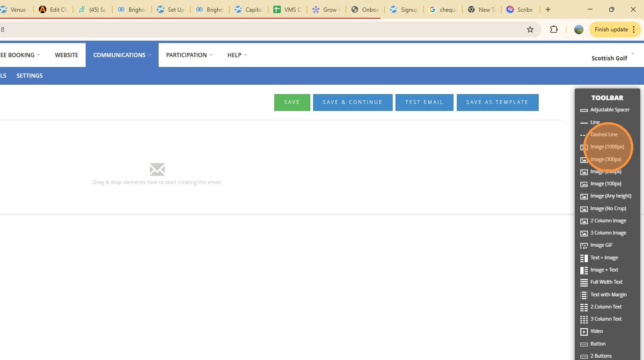This screenshot has height=360, width=644.
Task: Open the Chrome profile avatar
Action: tap(579, 29)
